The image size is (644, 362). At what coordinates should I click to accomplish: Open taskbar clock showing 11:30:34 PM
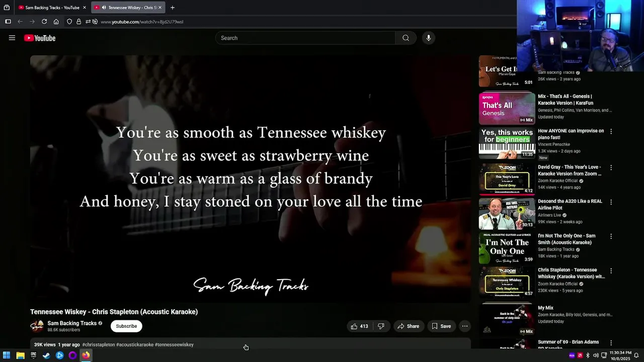click(620, 355)
